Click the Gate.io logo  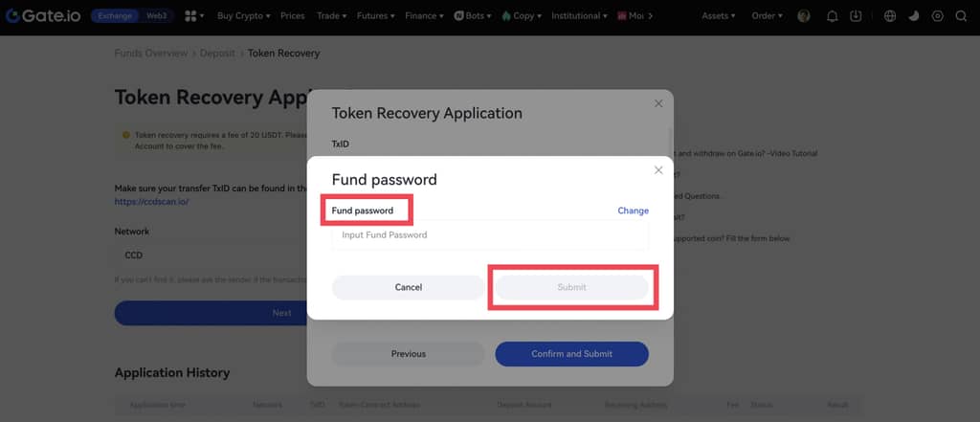point(42,16)
